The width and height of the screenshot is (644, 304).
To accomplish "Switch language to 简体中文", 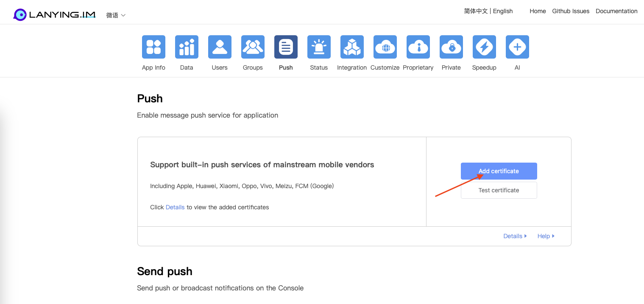I will (476, 11).
